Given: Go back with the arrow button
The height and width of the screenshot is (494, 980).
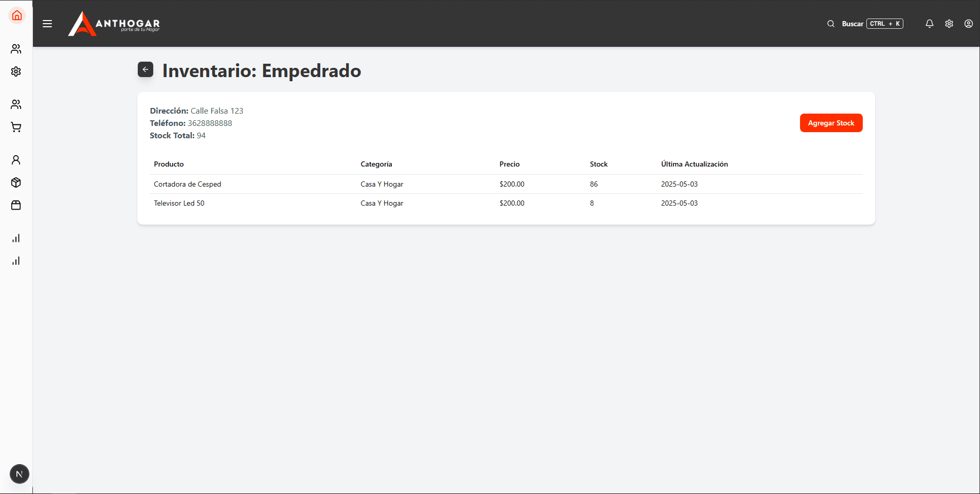Looking at the screenshot, I should [x=146, y=69].
